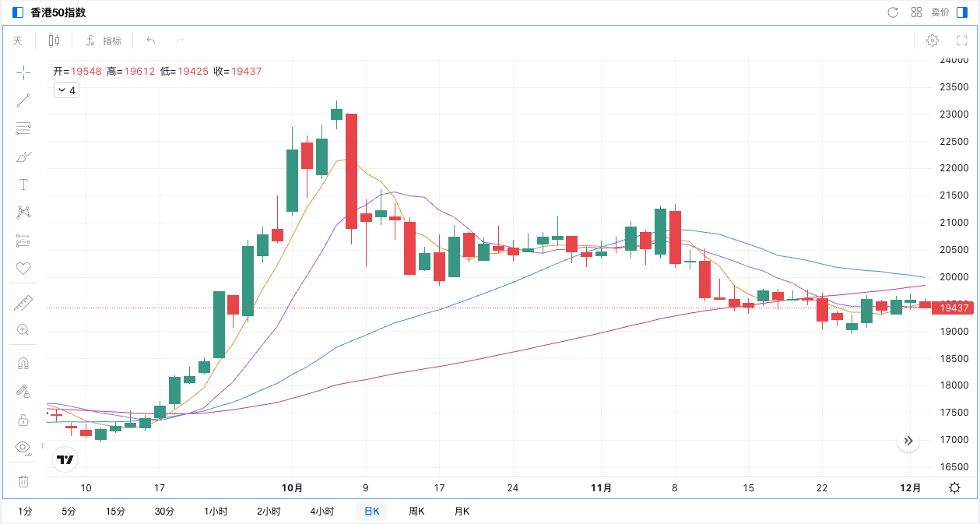Switch to the 15分 timeframe
Screen dimensions: 980x524
(x=115, y=512)
